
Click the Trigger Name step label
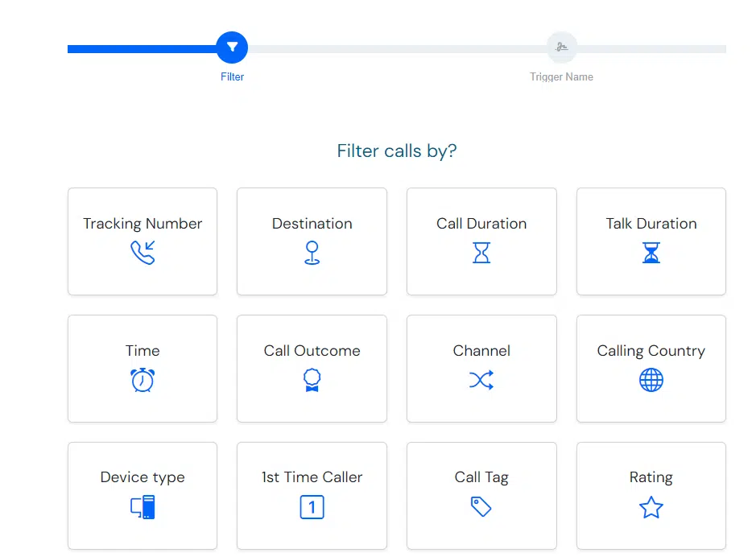(561, 76)
